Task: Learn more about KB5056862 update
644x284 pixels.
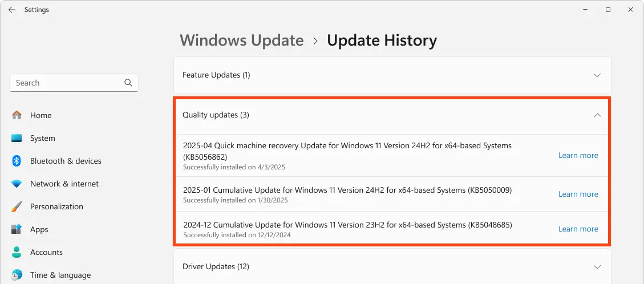Action: 578,155
